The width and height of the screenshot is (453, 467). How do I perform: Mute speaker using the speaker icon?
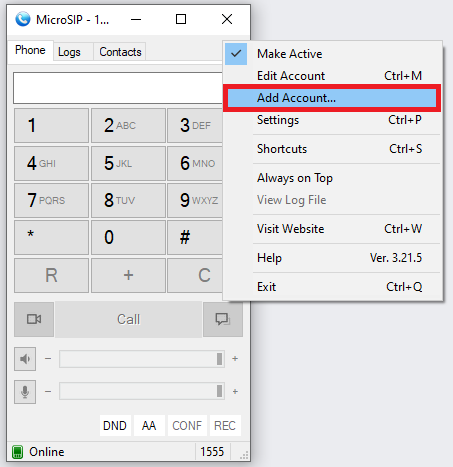(25, 359)
